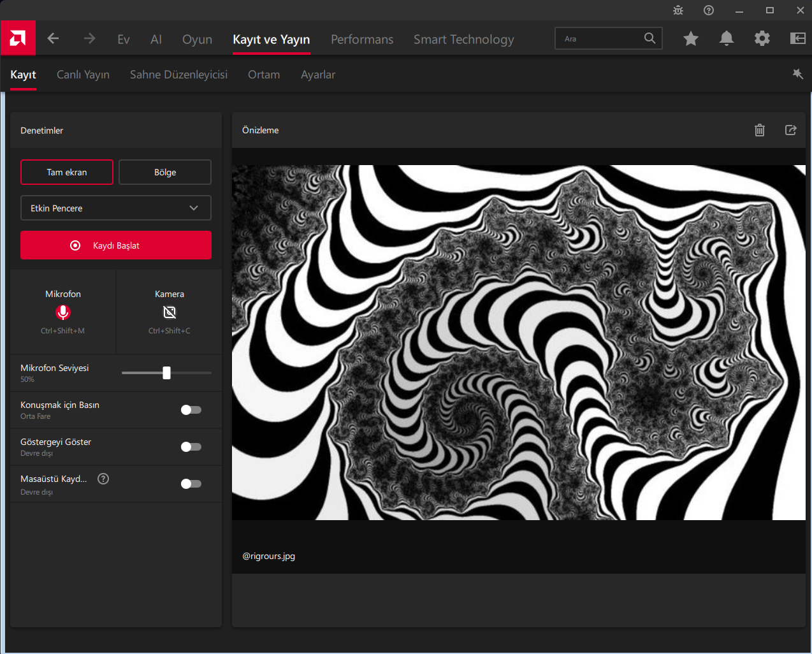Image resolution: width=812 pixels, height=654 pixels.
Task: Enable the camera icon
Action: (x=169, y=312)
